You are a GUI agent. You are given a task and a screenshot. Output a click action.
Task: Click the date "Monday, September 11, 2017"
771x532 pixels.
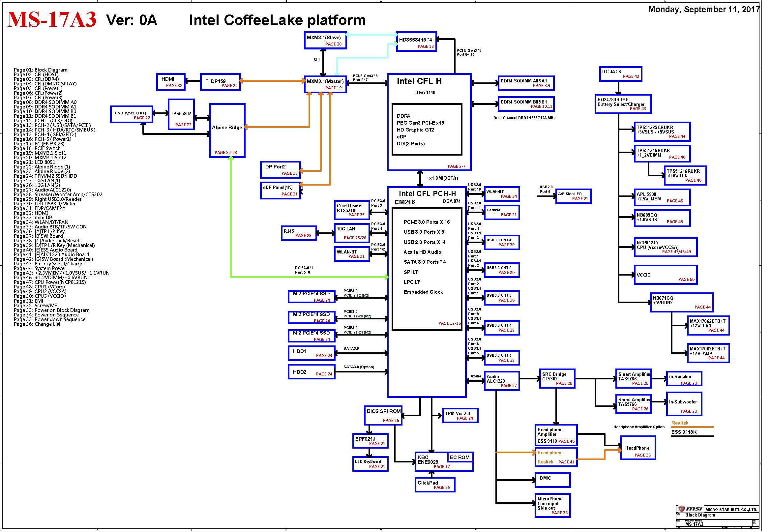704,9
